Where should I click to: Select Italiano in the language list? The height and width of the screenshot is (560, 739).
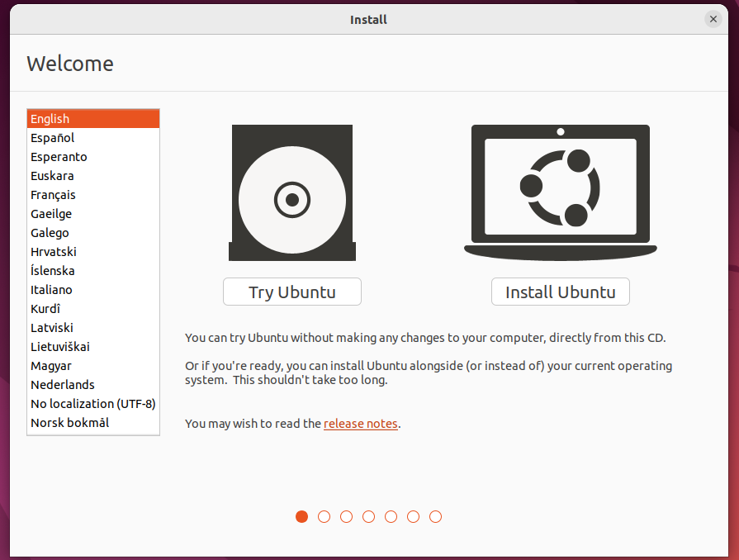(x=93, y=289)
